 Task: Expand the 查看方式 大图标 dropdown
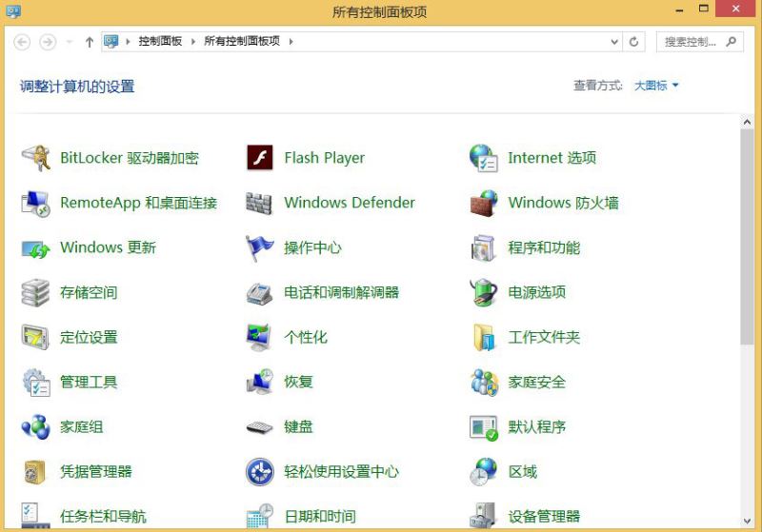656,86
